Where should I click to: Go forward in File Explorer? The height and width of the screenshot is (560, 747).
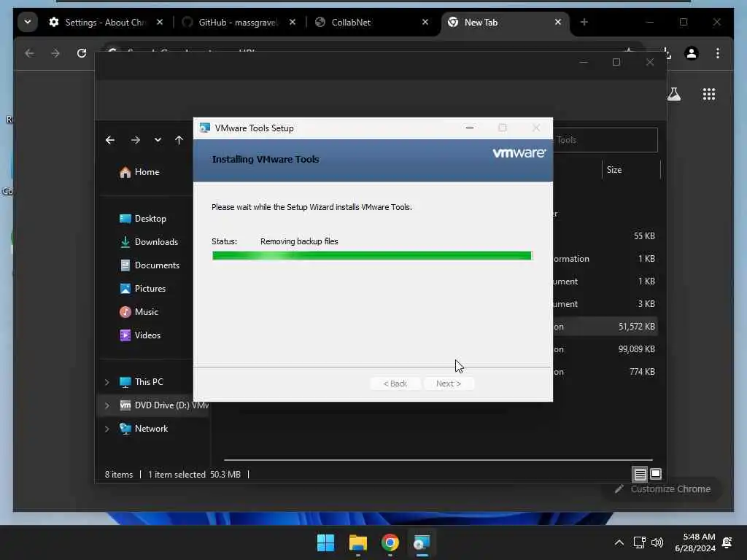click(x=135, y=140)
